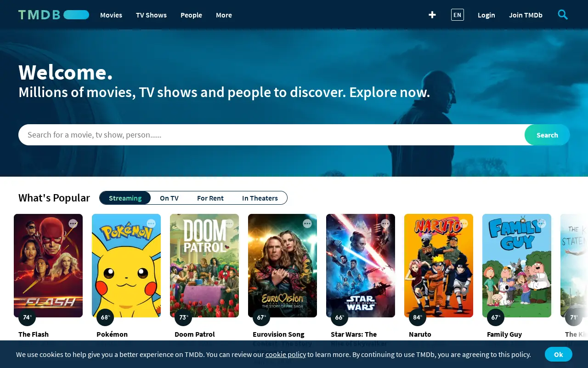This screenshot has height=368, width=588.
Task: Open options menu on Pokémon poster
Action: (151, 224)
